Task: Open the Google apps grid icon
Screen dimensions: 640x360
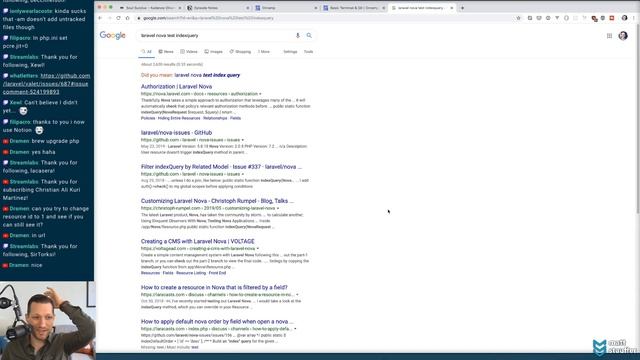Action: [609, 36]
